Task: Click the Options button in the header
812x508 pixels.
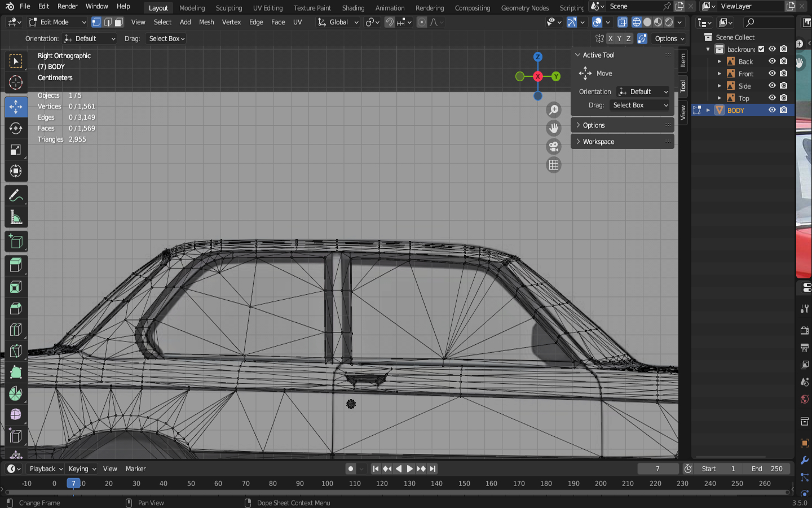Action: coord(669,39)
